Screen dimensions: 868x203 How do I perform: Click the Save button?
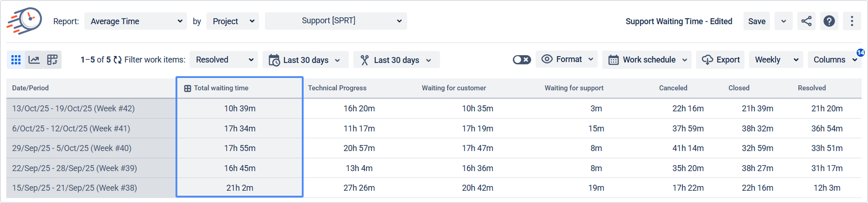click(x=757, y=21)
